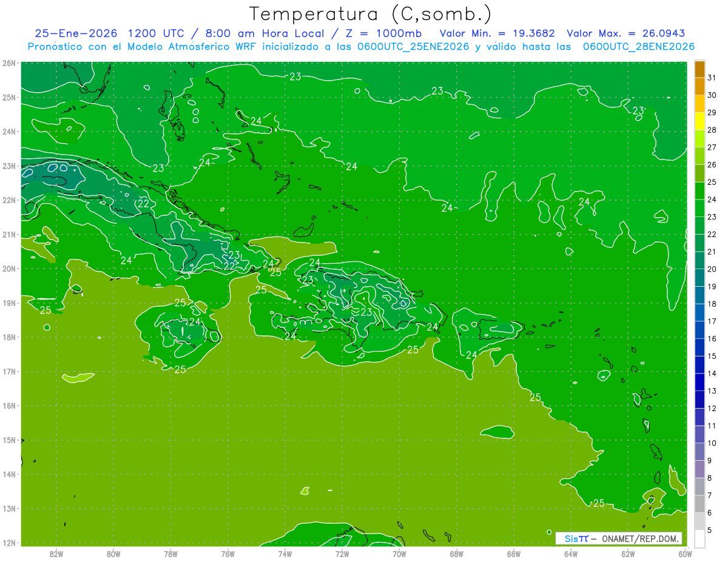
Task: Click the color bar scale label 14
Action: tap(712, 373)
